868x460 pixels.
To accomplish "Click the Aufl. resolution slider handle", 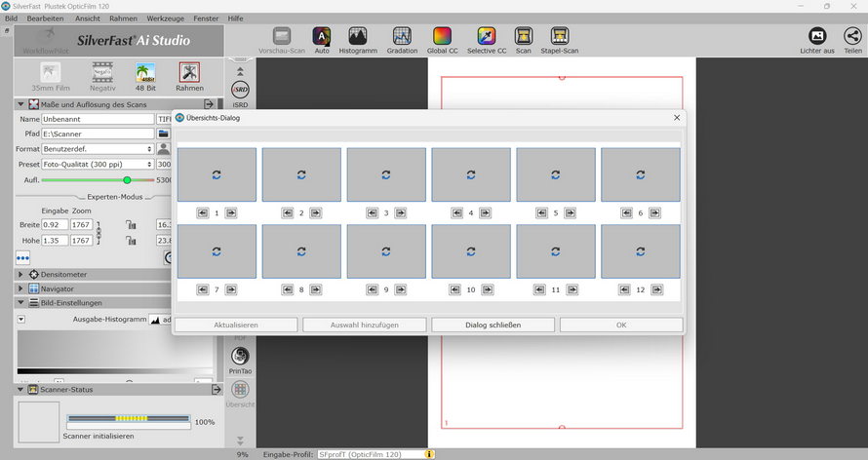I will pyautogui.click(x=127, y=180).
